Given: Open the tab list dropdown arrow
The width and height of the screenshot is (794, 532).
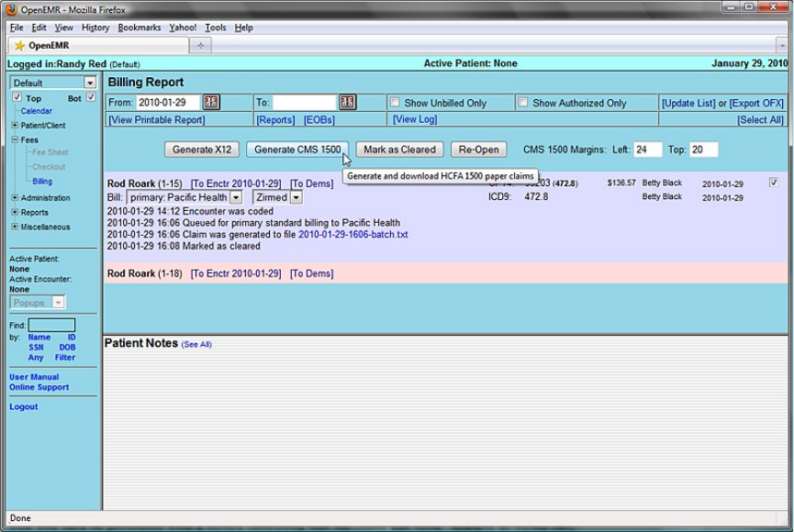Looking at the screenshot, I should coord(782,46).
